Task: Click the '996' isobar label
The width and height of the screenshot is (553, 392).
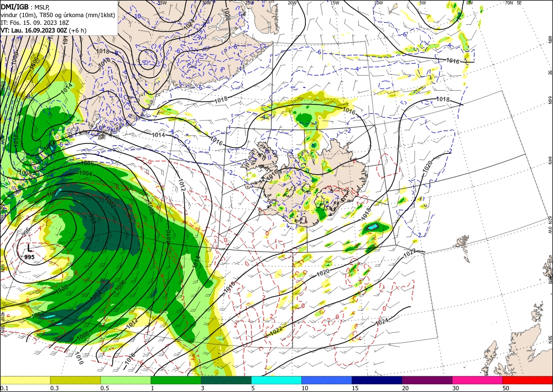Action: pyautogui.click(x=26, y=232)
